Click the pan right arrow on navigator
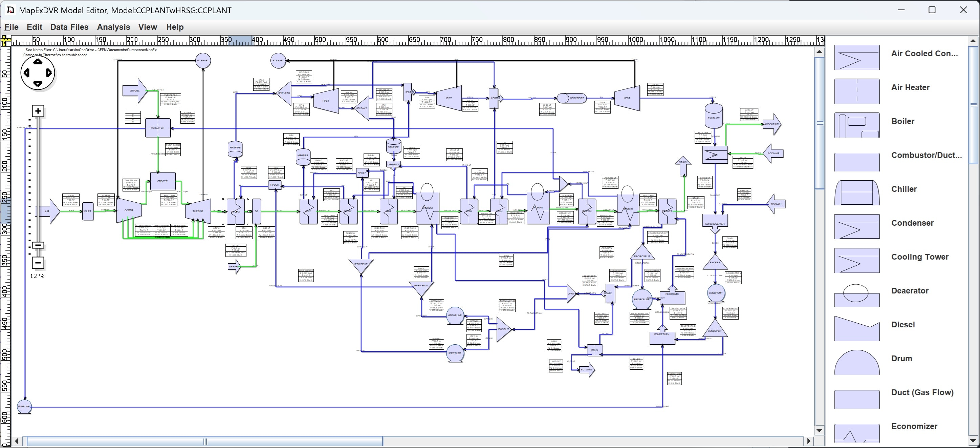This screenshot has width=980, height=448. pyautogui.click(x=49, y=73)
